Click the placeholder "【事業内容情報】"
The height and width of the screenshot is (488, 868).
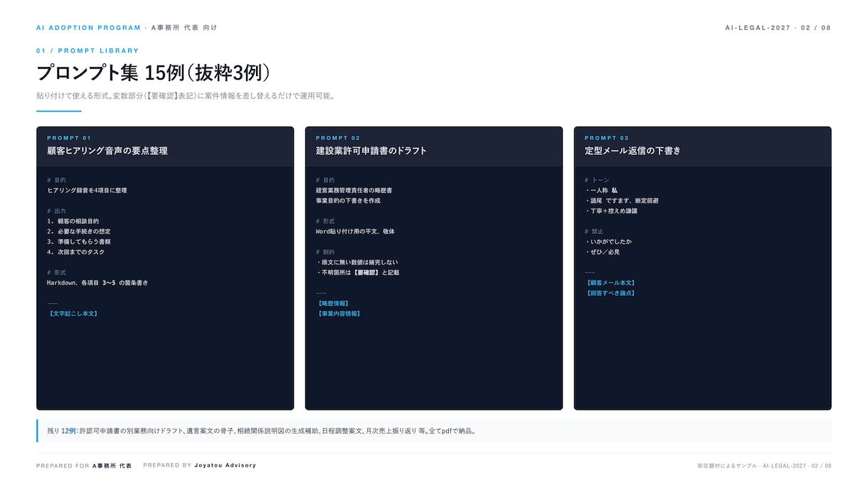(338, 314)
